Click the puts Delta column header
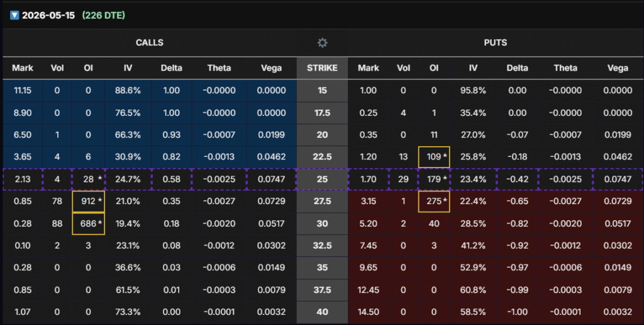 (519, 68)
